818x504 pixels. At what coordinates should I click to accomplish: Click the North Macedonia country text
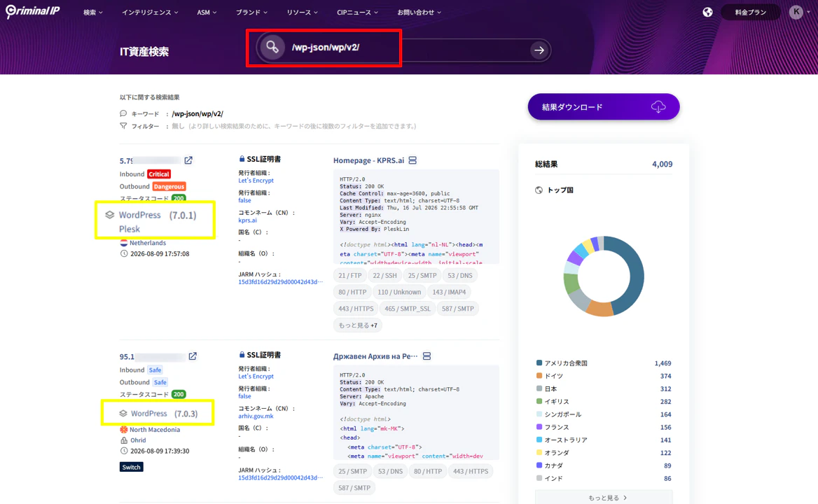pos(154,430)
